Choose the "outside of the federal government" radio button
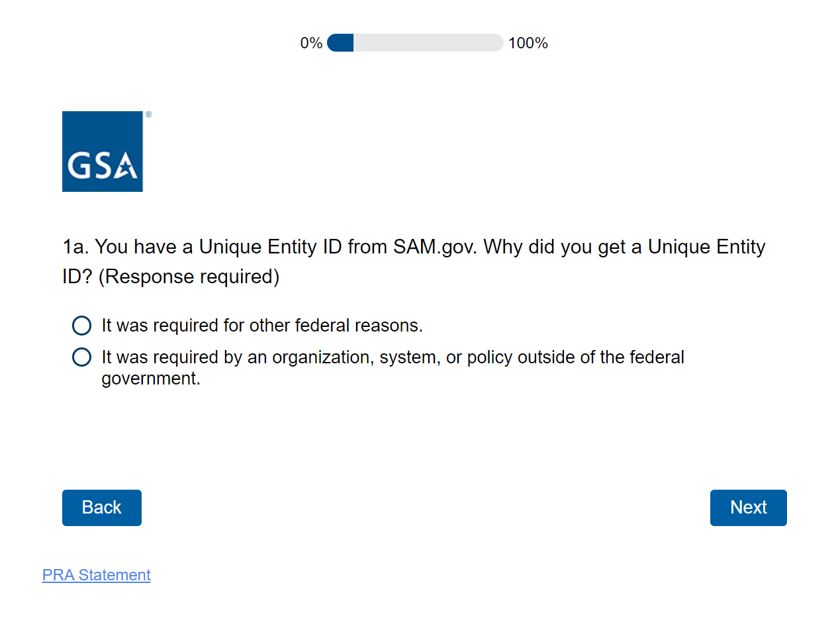The image size is (840, 626). [81, 357]
